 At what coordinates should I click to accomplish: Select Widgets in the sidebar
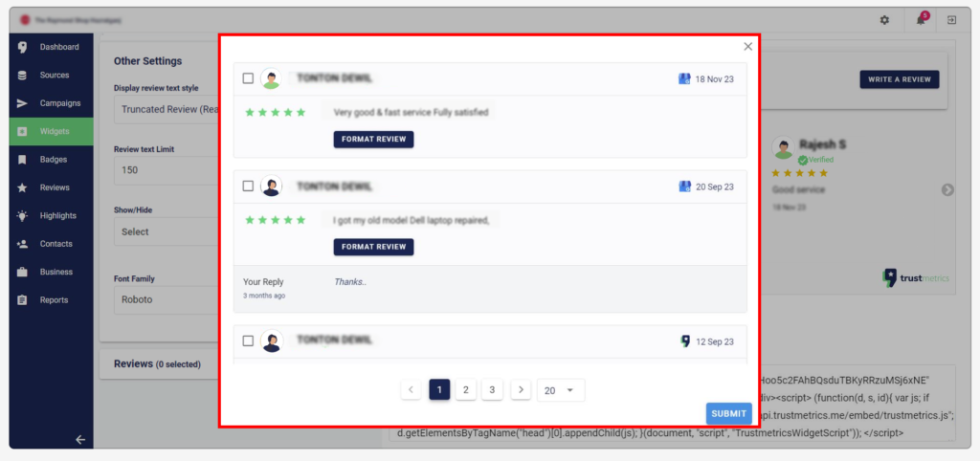click(52, 131)
